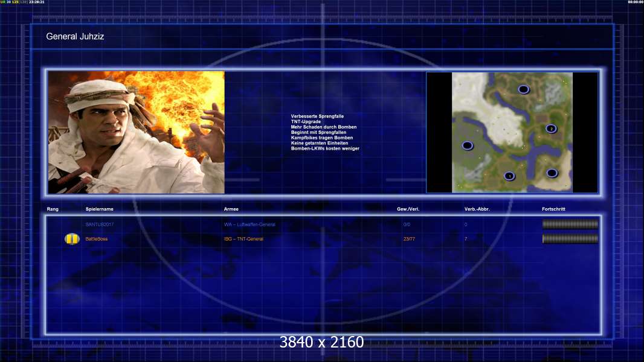Image resolution: width=644 pixels, height=362 pixels.
Task: Click the Spielername column header
Action: [x=100, y=209]
